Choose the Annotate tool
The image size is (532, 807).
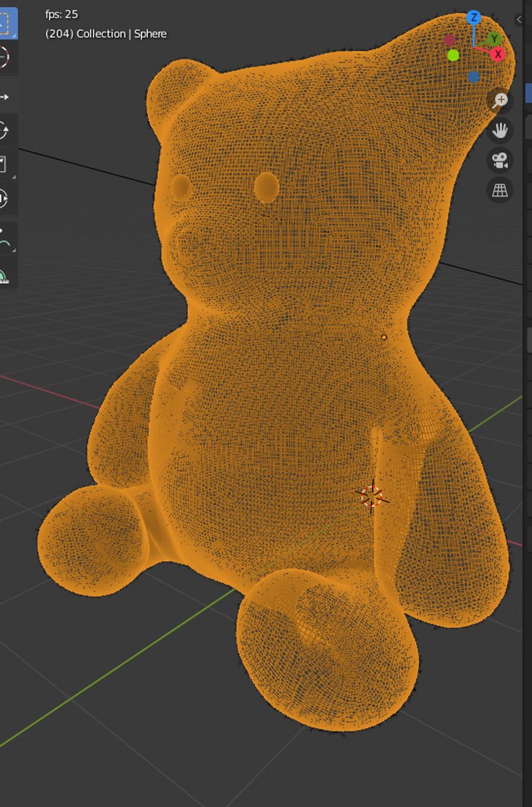tap(7, 238)
